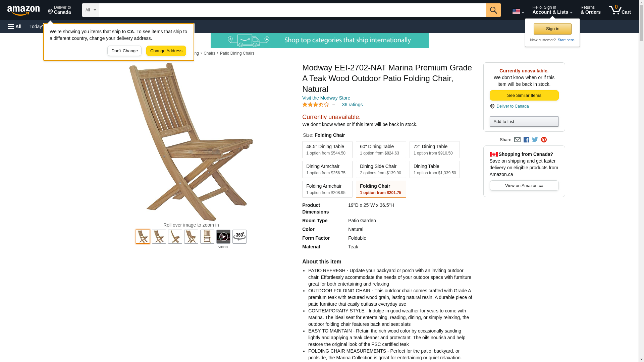The width and height of the screenshot is (644, 362).
Task: Select 60" Dining Table size option
Action: pos(381,149)
